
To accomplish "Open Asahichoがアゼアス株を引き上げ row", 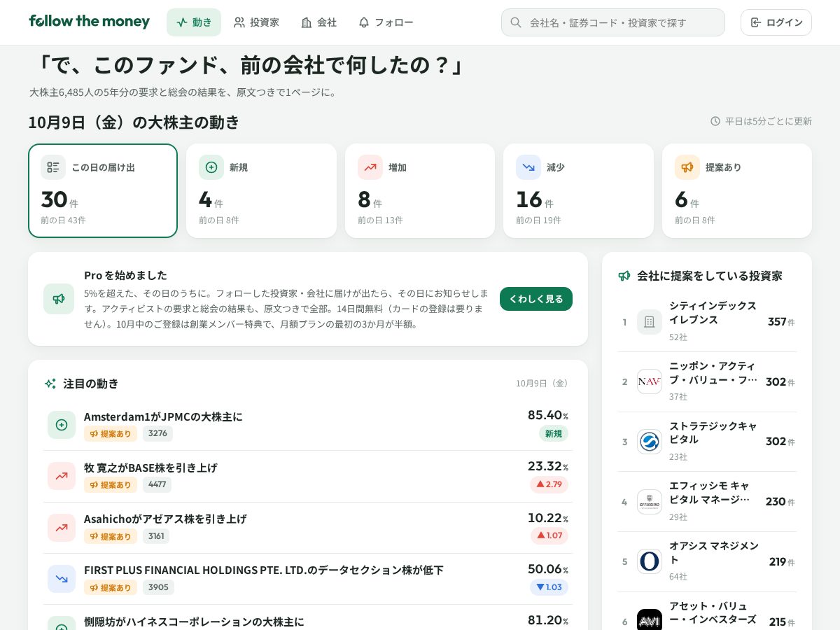I will [308, 528].
